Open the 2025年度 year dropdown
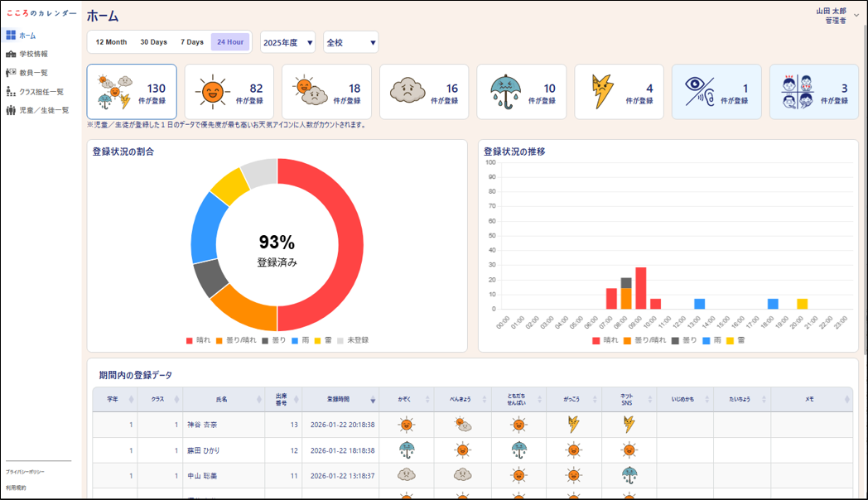The image size is (868, 500). point(287,42)
